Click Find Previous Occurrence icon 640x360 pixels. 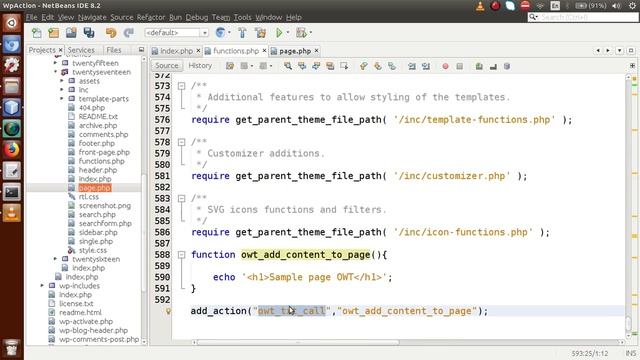coord(302,66)
